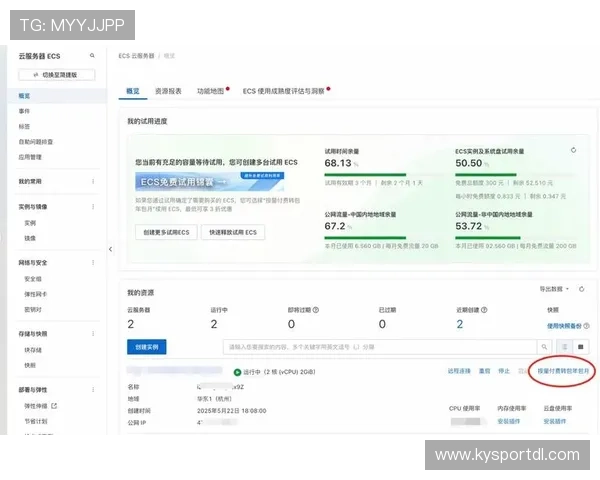Click the 近期创建 count 2
Viewport: 600px width, 480px height.
click(x=460, y=324)
